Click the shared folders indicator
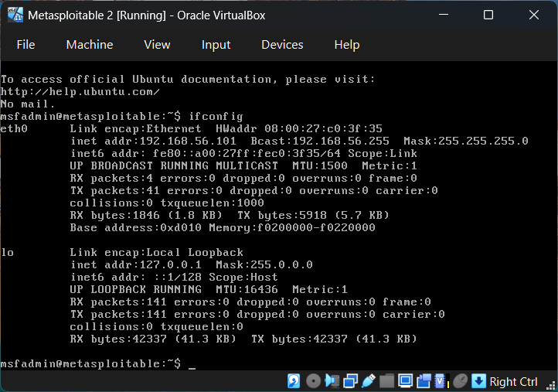Screen dimensions: 558x392 pos(386,381)
